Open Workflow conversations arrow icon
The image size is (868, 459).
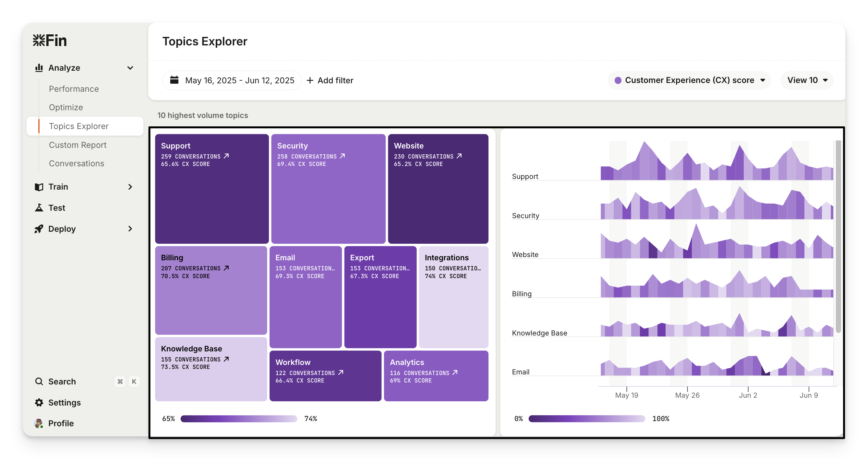pos(341,372)
